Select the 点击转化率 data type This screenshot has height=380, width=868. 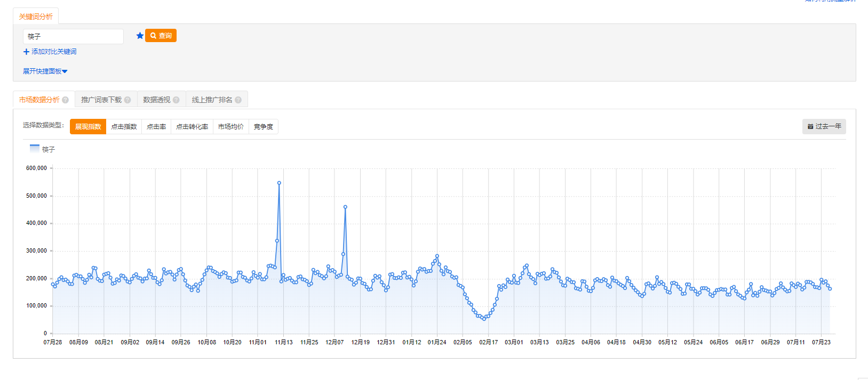click(x=192, y=127)
